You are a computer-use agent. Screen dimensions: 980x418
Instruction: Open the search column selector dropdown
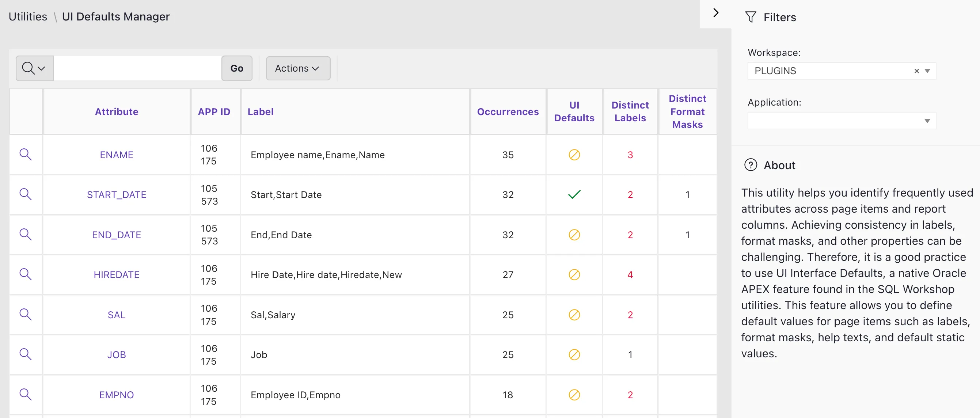click(34, 68)
